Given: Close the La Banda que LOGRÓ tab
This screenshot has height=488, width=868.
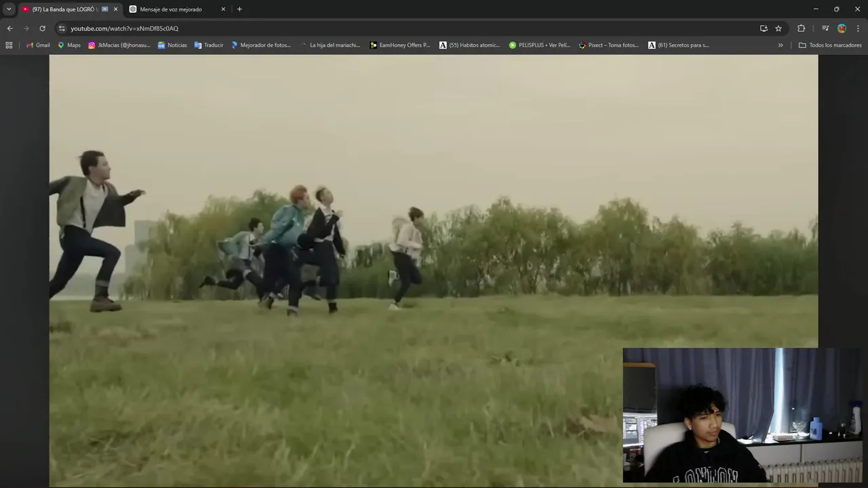Looking at the screenshot, I should tap(115, 9).
